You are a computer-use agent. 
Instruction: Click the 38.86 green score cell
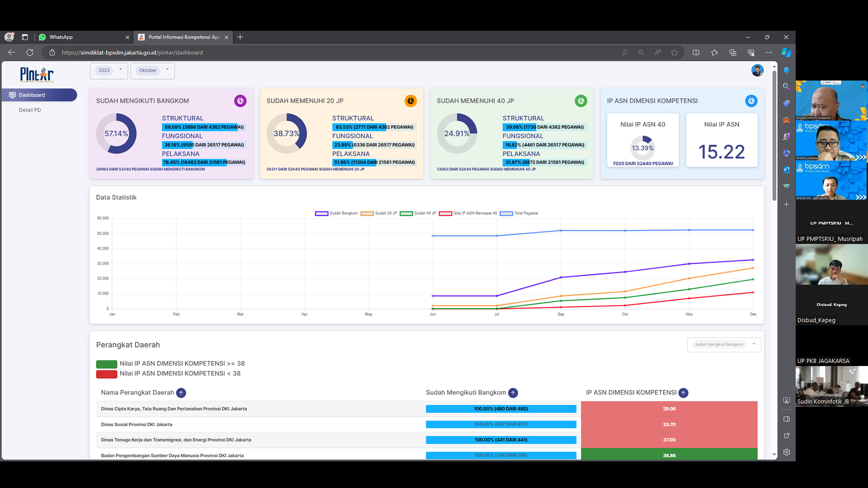pos(669,455)
